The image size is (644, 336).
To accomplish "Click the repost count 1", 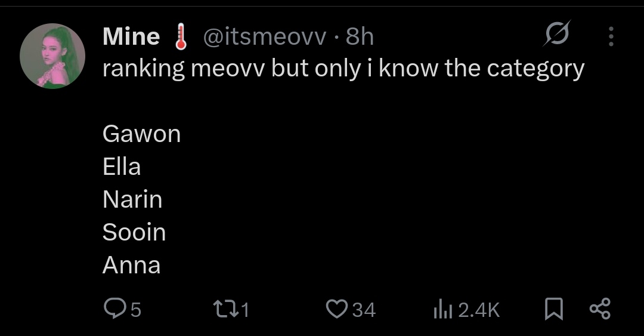I will pos(244,309).
